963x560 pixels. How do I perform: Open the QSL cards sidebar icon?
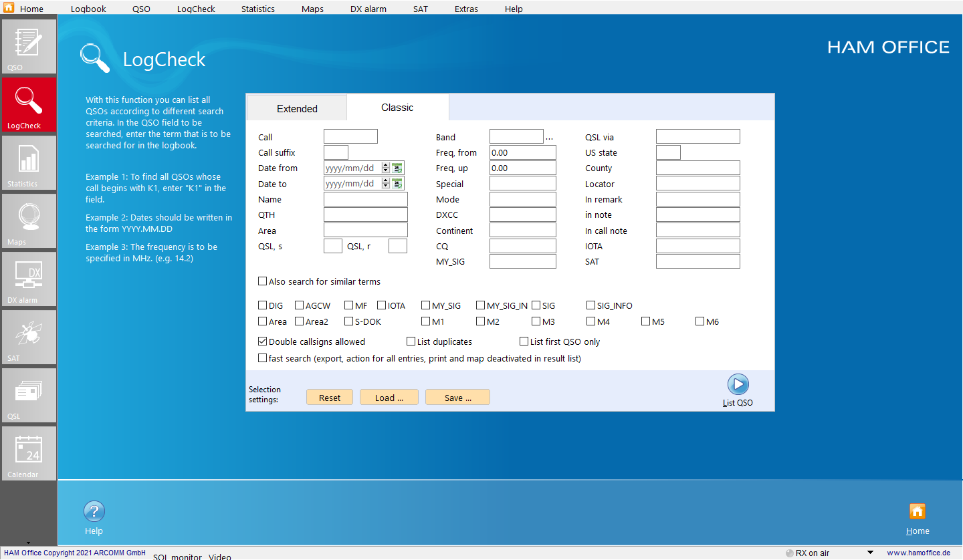click(29, 395)
